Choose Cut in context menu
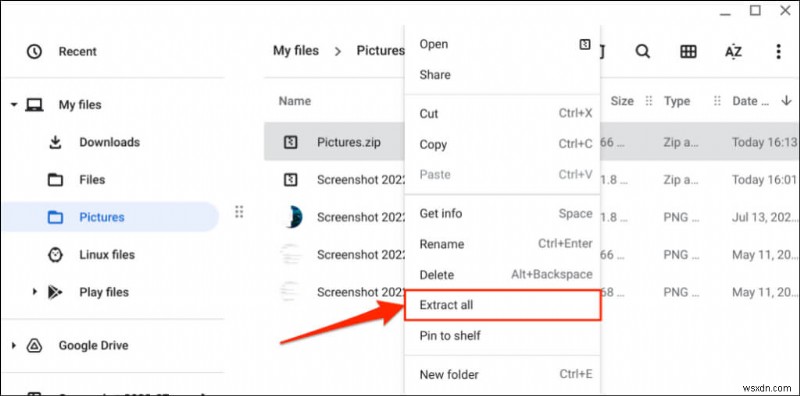The width and height of the screenshot is (800, 396). (429, 114)
